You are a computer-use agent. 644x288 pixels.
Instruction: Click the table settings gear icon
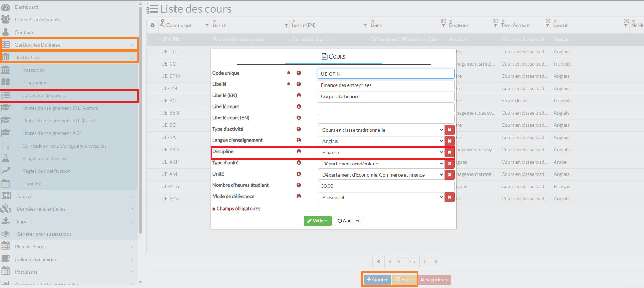click(152, 25)
